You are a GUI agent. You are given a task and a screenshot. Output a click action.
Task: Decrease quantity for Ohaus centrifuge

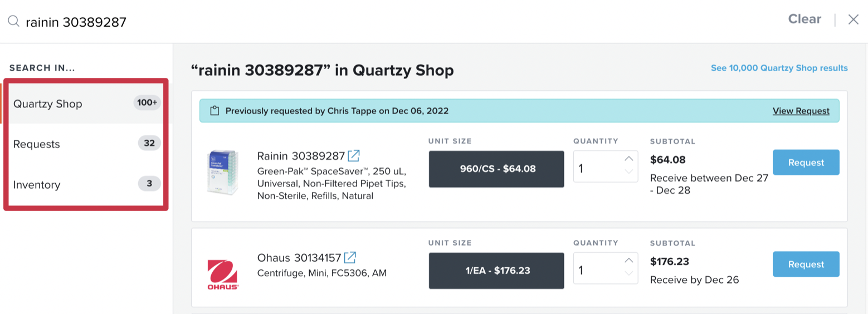coord(629,273)
